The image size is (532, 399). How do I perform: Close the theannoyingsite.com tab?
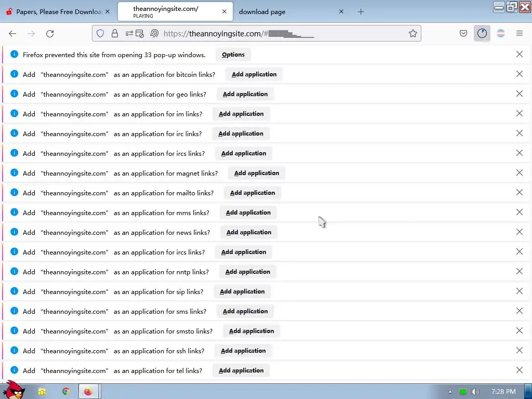(224, 11)
